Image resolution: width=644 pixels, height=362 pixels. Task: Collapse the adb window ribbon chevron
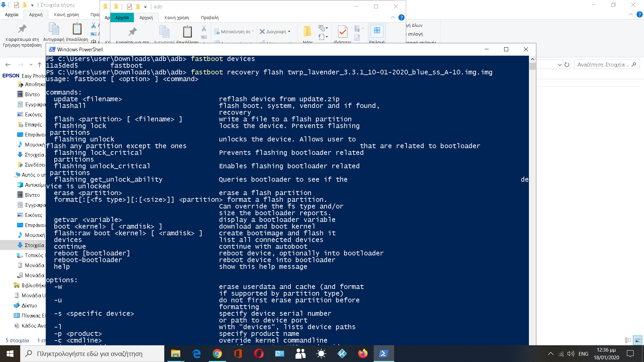[392, 17]
